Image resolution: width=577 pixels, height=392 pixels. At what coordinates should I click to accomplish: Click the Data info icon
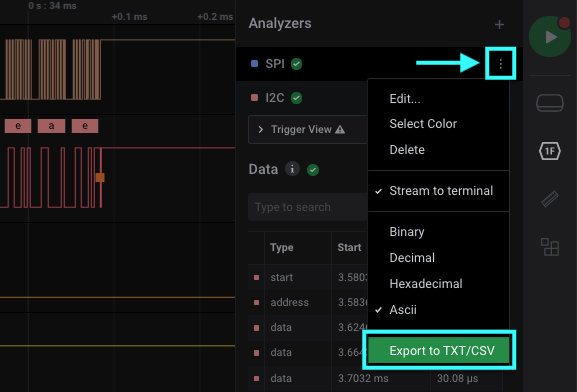tap(293, 169)
